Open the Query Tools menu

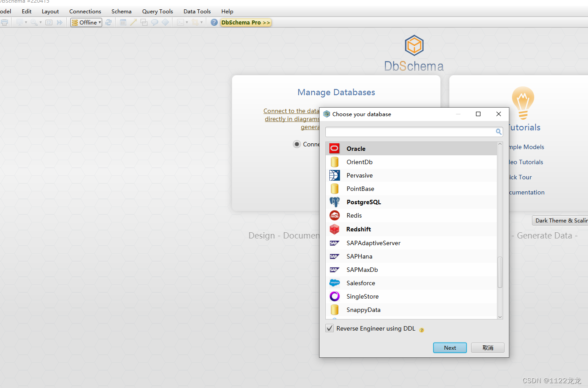[x=158, y=11]
